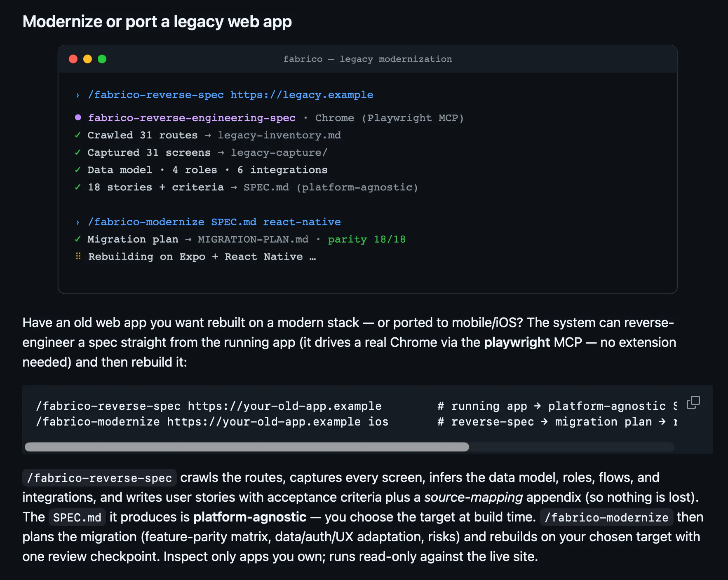Click the checkmark beside Captured 31 screens
This screenshot has width=728, height=580.
pos(77,152)
